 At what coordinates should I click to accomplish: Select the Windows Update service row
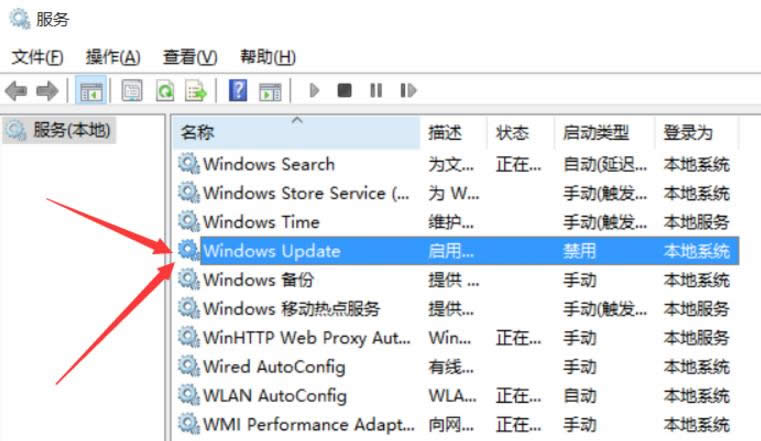coord(272,251)
